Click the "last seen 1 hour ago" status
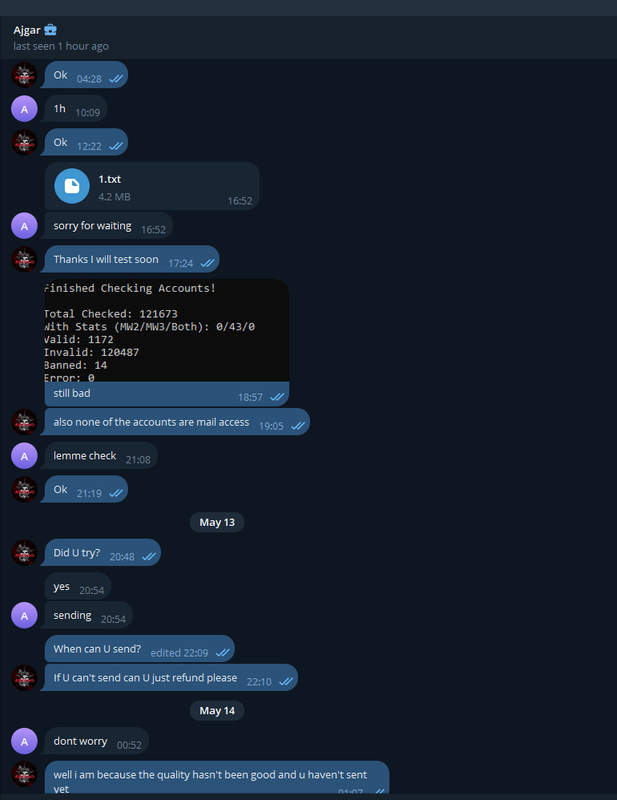Screen dimensions: 617x800 pyautogui.click(x=61, y=46)
